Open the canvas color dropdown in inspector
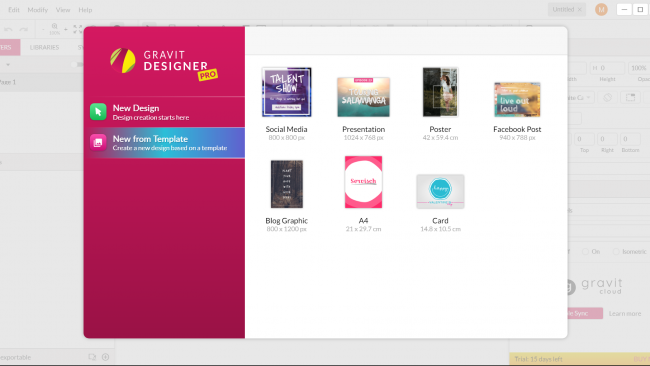The width and height of the screenshot is (650, 366). click(x=580, y=98)
